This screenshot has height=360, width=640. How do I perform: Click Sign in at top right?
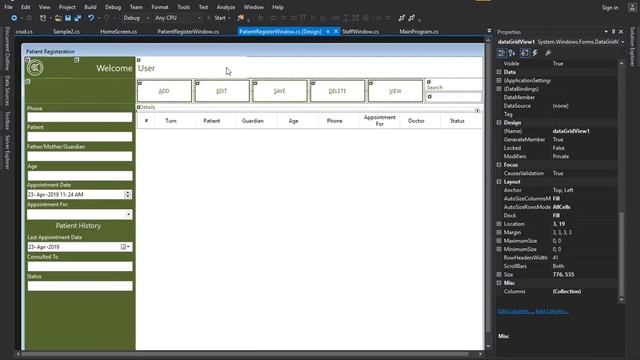pyautogui.click(x=610, y=7)
